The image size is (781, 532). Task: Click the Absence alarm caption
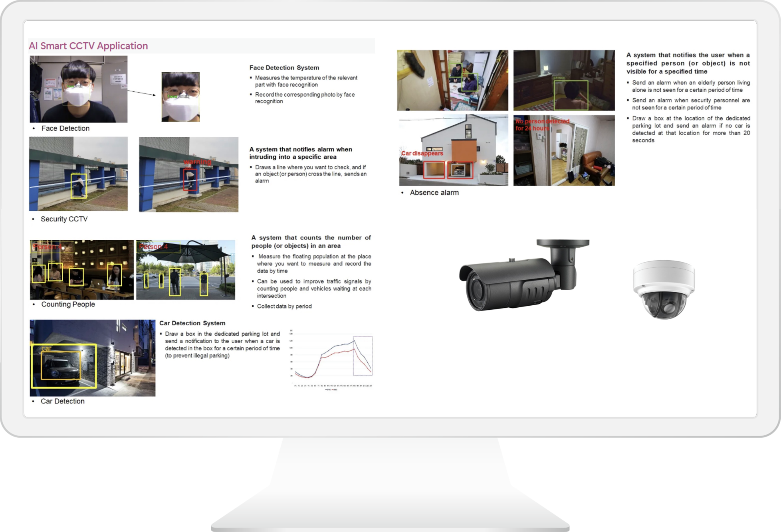[434, 193]
